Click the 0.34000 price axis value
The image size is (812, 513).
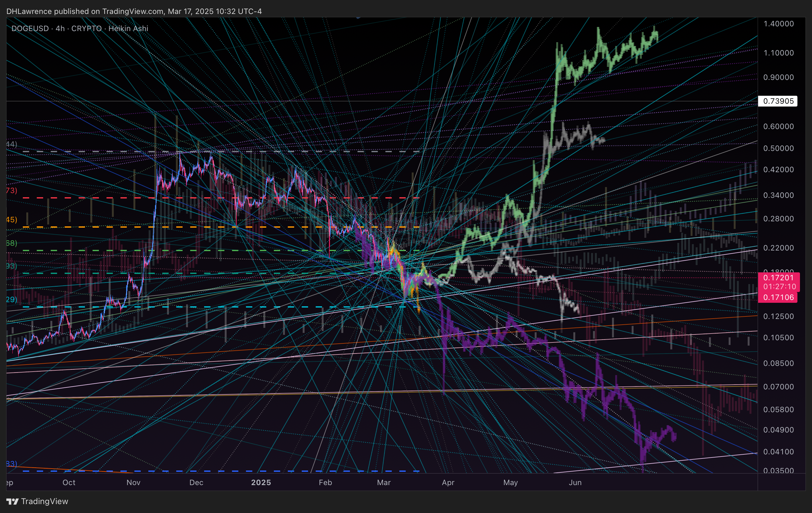click(x=778, y=195)
